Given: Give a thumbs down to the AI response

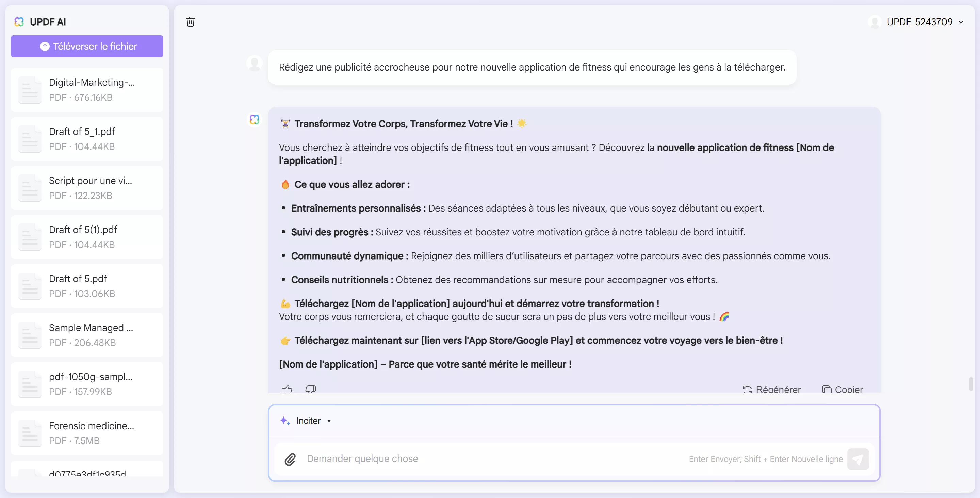Looking at the screenshot, I should [x=310, y=389].
